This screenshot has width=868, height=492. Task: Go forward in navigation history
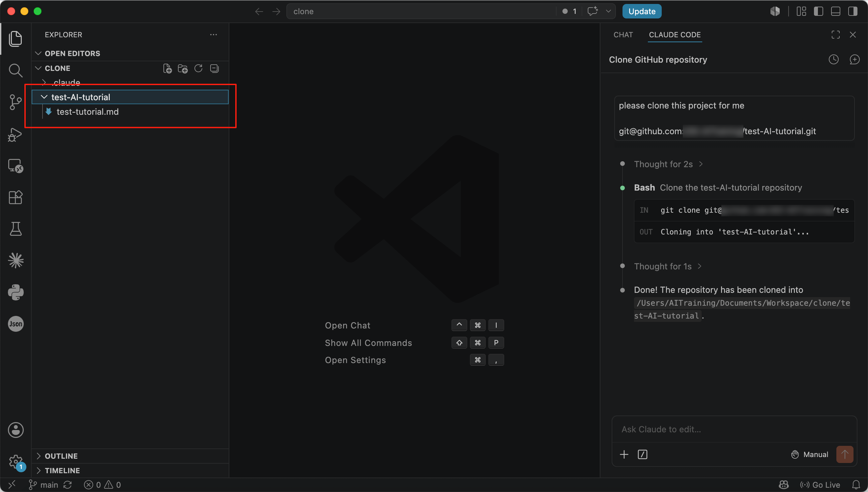tap(276, 12)
